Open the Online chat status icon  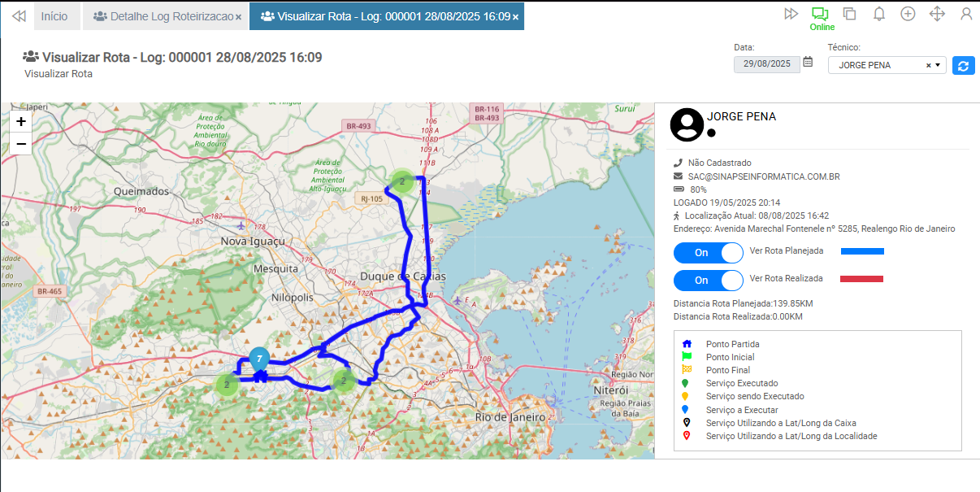(x=821, y=14)
